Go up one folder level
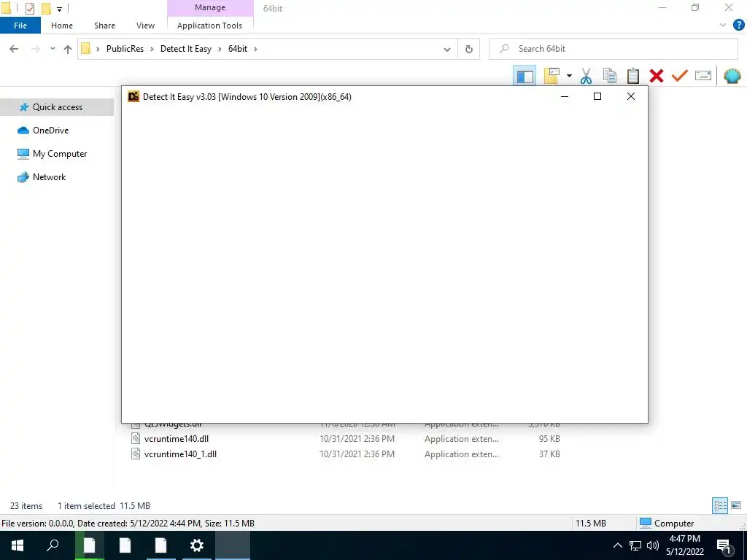This screenshot has width=747, height=560. click(x=68, y=49)
